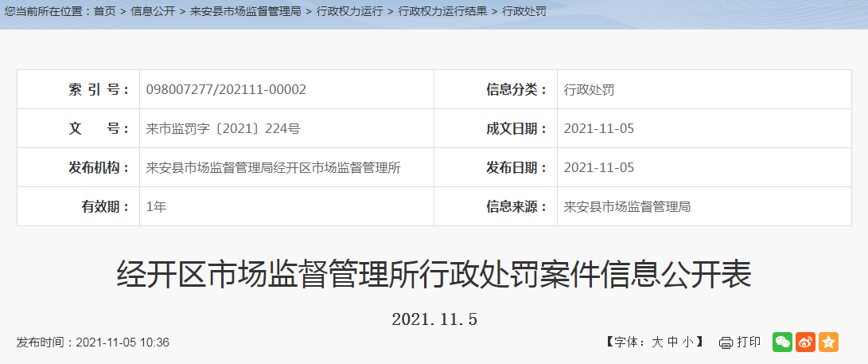Viewport: 868px width, 364px height.
Task: Click the 有效期 label cell
Action: (78, 206)
